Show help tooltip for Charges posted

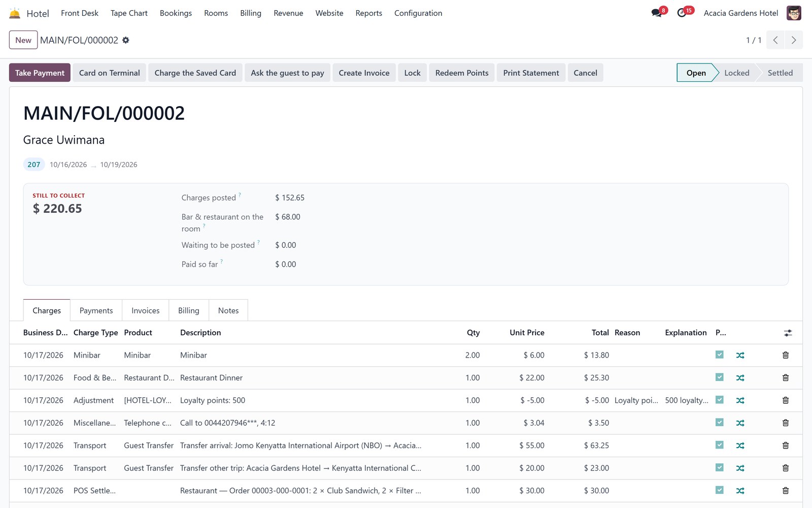tap(240, 195)
